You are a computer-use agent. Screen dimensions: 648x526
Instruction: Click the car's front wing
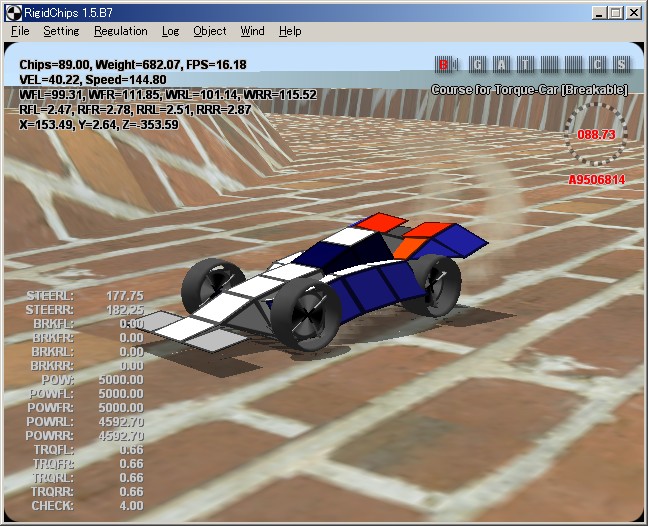click(x=191, y=331)
